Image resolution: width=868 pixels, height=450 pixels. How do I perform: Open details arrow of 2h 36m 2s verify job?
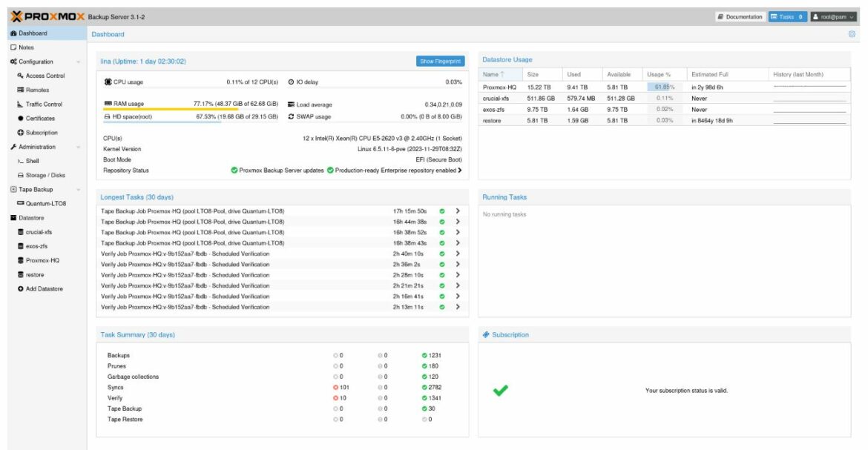click(x=458, y=265)
